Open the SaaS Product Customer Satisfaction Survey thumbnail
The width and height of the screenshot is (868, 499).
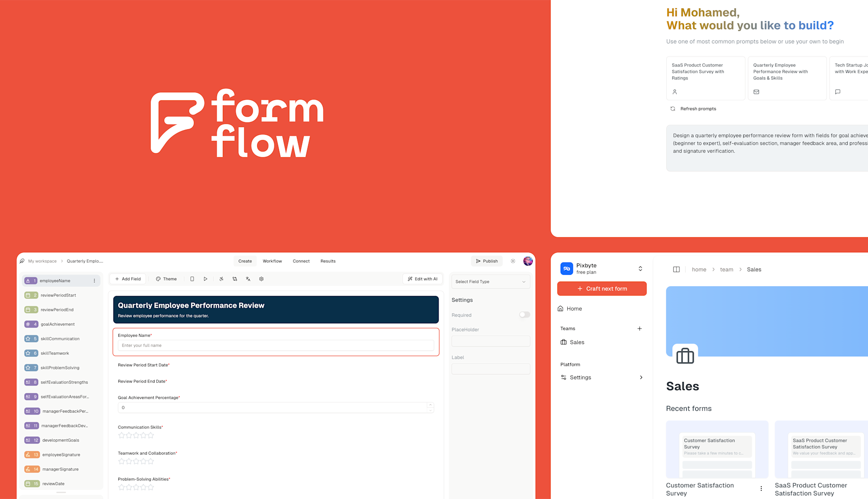point(821,449)
